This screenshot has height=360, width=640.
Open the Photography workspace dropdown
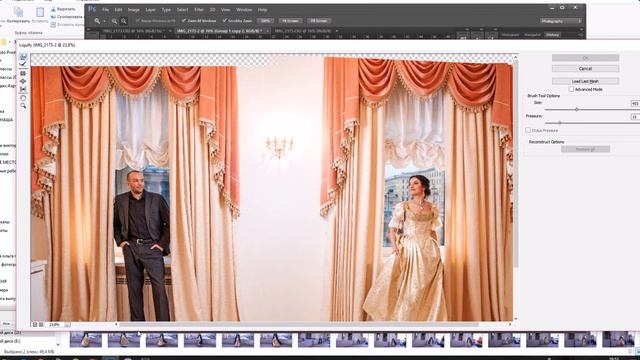(x=561, y=21)
